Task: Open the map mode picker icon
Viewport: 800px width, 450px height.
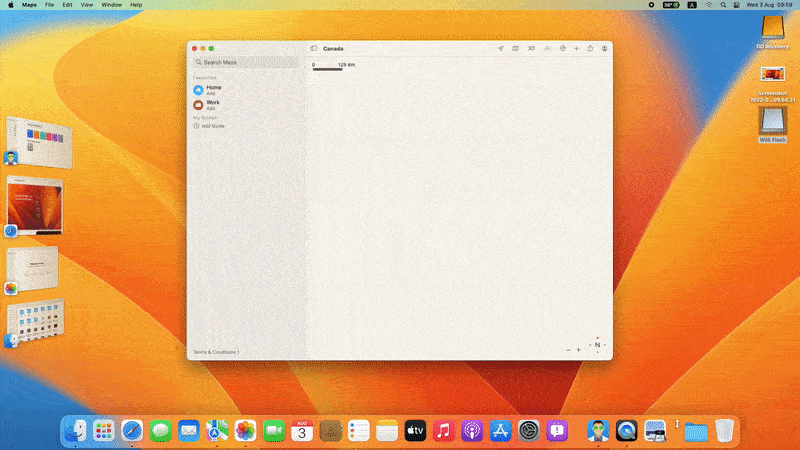Action: click(x=515, y=48)
